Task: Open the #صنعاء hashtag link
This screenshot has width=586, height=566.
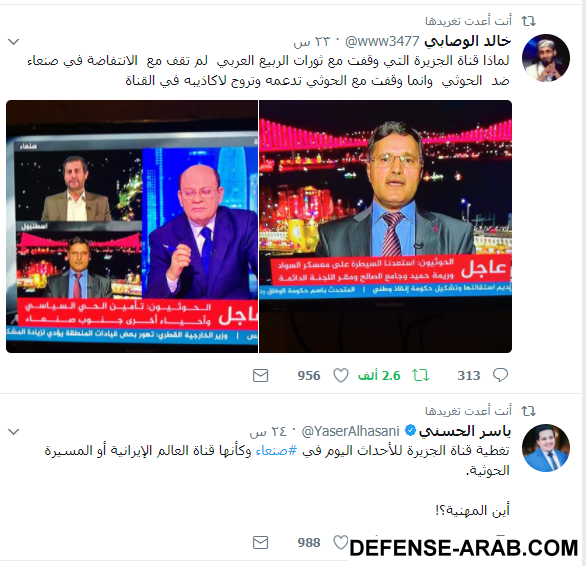Action: (x=276, y=451)
